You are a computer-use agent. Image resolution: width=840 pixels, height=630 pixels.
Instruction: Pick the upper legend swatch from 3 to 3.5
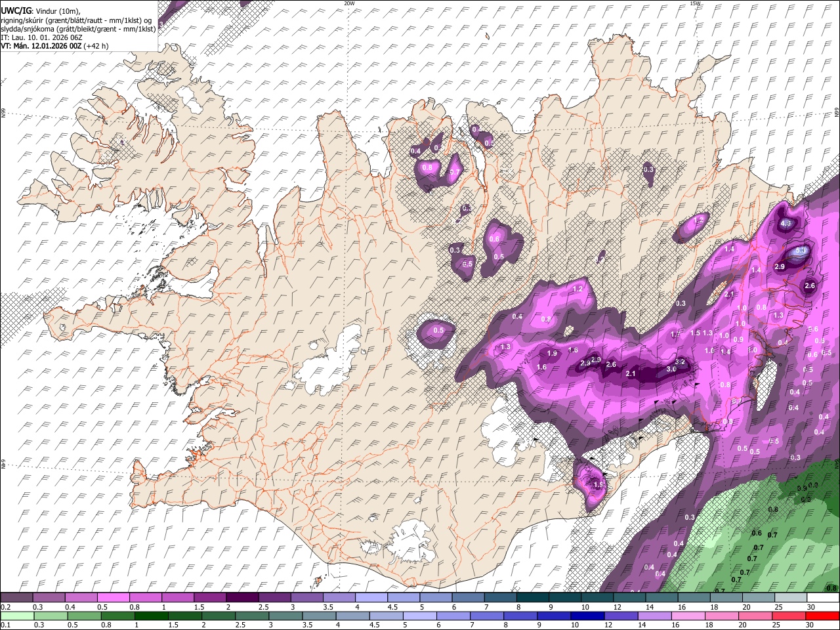pyautogui.click(x=306, y=598)
